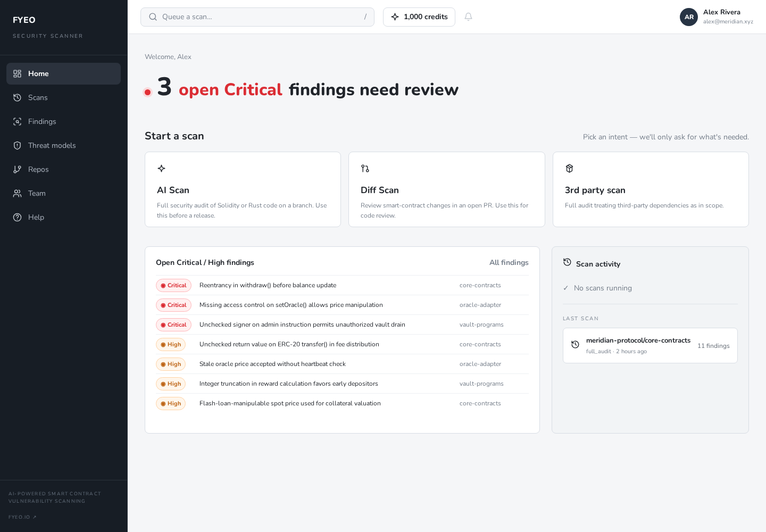Click the Scan activity history icon
766x532 pixels.
tap(567, 262)
